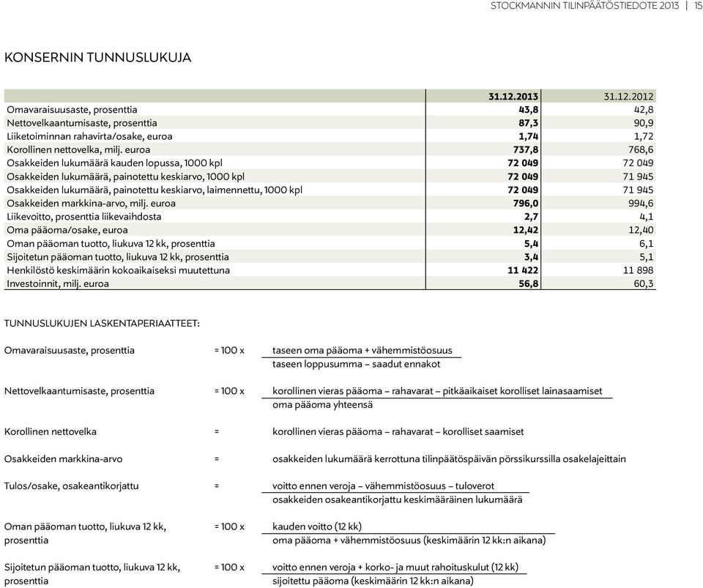
Task: Select the row 'Liiketoiminnan rahavirta/osake, euroa'
Action: [330, 136]
